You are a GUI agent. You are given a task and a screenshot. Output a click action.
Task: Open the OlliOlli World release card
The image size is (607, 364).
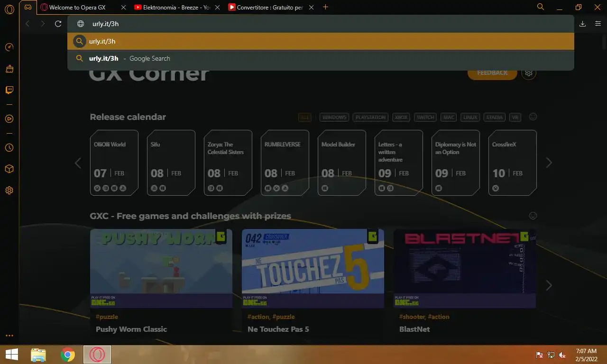[114, 163]
